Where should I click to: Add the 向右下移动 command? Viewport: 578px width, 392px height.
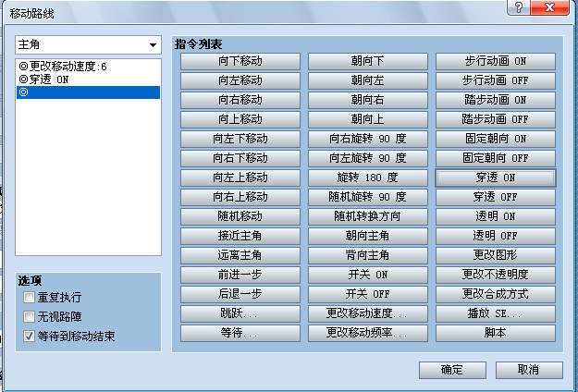(240, 158)
